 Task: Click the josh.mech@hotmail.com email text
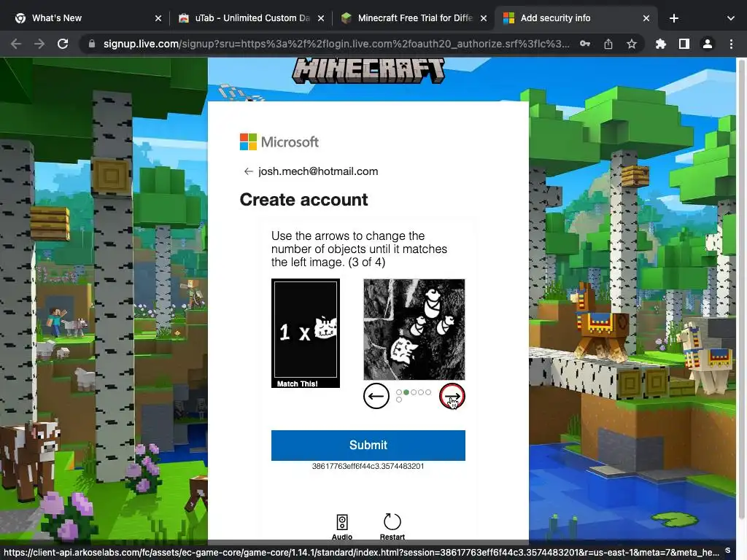(x=318, y=171)
